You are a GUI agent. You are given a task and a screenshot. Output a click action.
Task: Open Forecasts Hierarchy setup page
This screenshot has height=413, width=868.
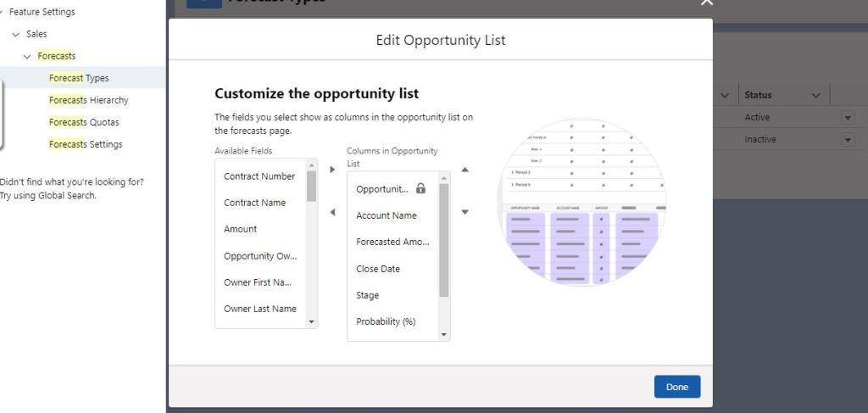pyautogui.click(x=88, y=100)
